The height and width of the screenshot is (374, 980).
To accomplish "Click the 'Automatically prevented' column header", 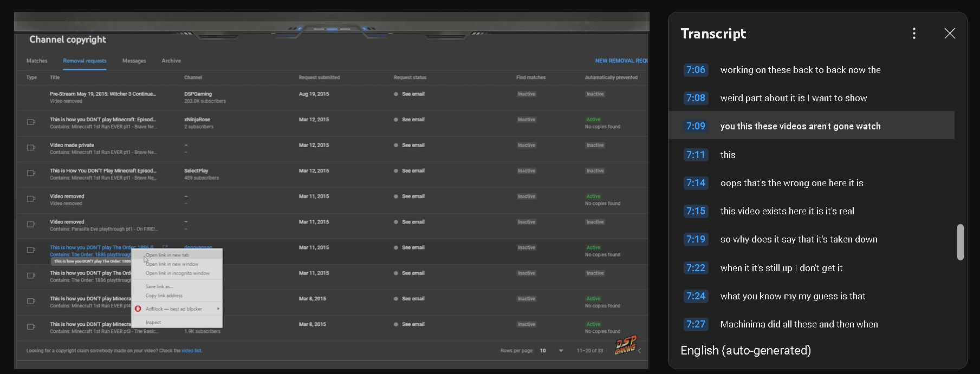I will (x=611, y=77).
